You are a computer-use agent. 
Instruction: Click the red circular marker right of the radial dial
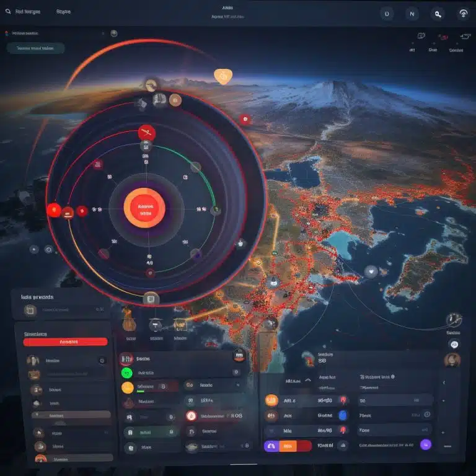coord(245,120)
